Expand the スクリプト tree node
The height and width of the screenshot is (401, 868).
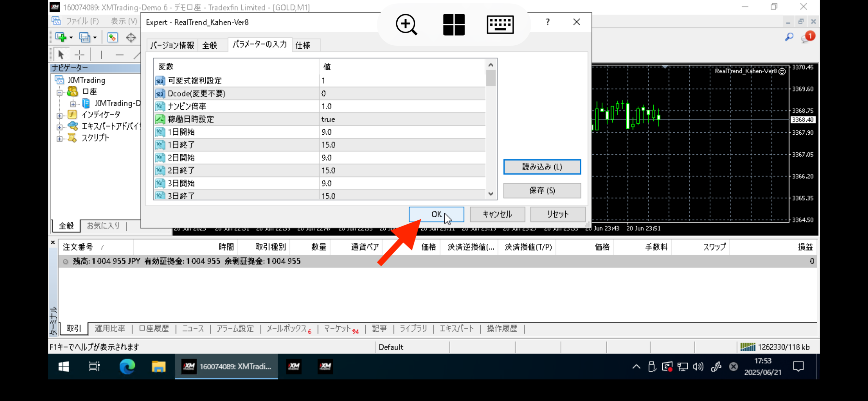[60, 139]
